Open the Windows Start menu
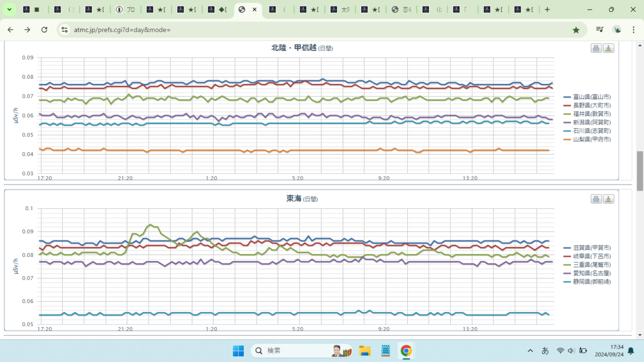 (x=238, y=351)
